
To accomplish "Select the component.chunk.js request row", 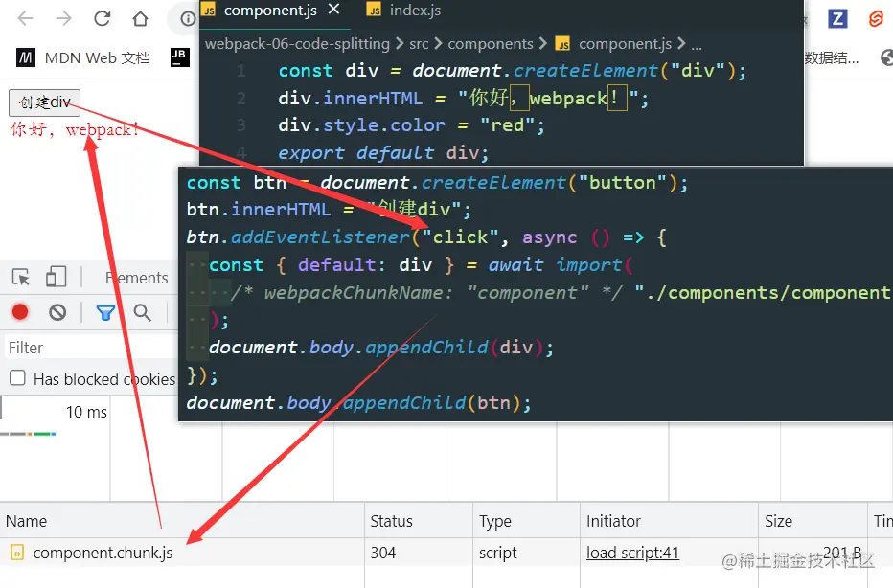I will click(446, 553).
